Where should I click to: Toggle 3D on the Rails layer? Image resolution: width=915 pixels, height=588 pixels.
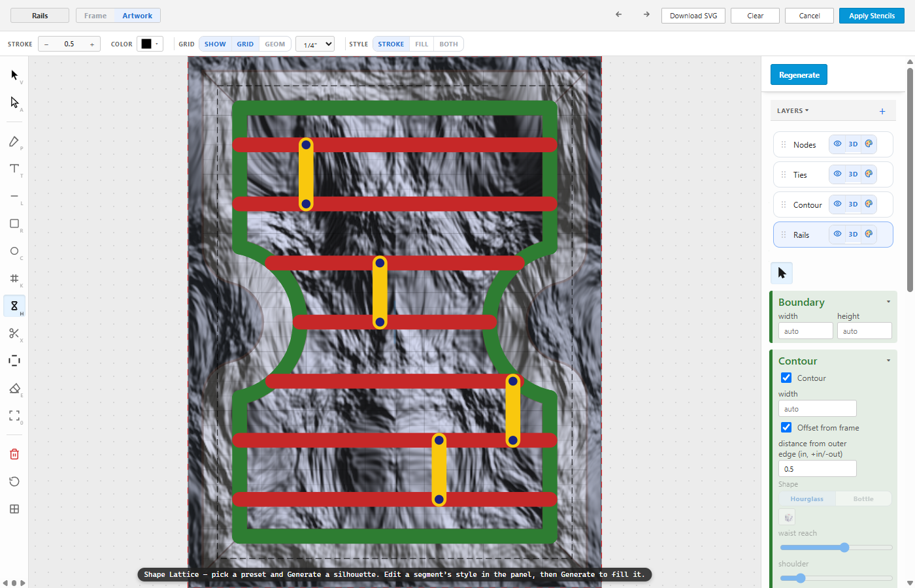(853, 234)
